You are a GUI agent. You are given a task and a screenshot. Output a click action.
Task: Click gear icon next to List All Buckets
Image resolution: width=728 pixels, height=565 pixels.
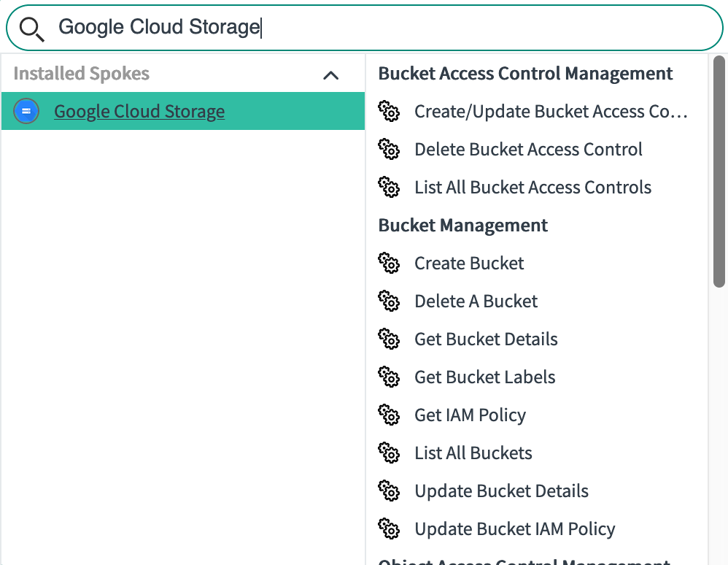[390, 453]
